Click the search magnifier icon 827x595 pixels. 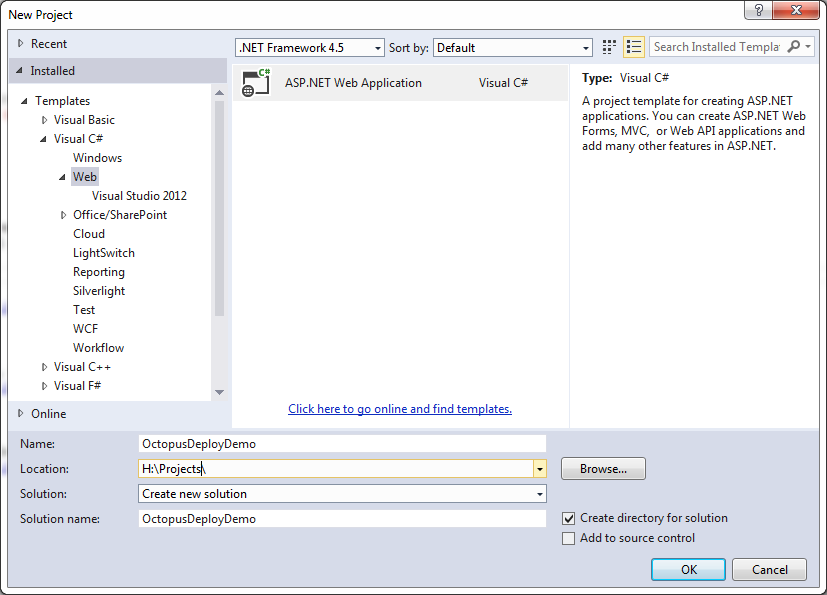[794, 47]
